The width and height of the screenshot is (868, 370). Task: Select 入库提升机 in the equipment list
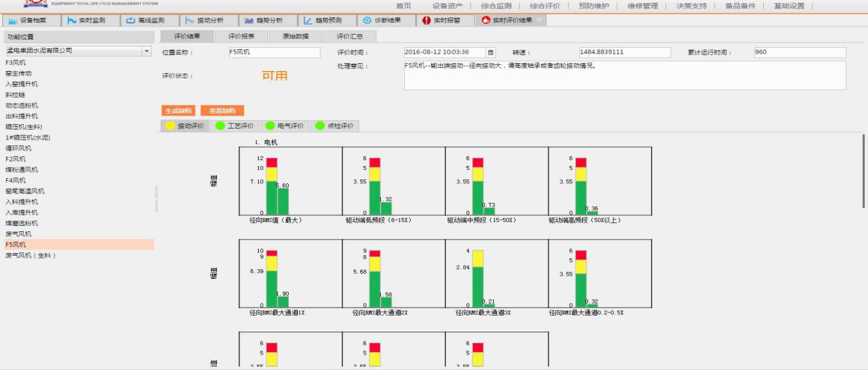pyautogui.click(x=22, y=213)
